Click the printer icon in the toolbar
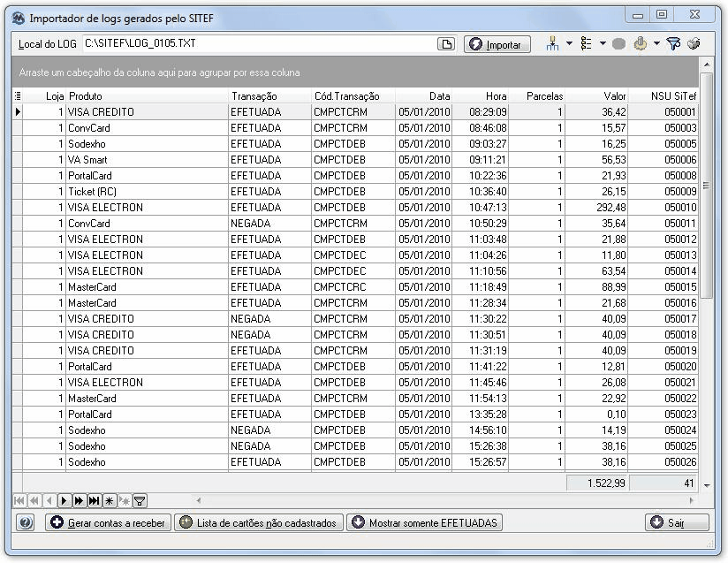The image size is (728, 563). click(x=694, y=43)
